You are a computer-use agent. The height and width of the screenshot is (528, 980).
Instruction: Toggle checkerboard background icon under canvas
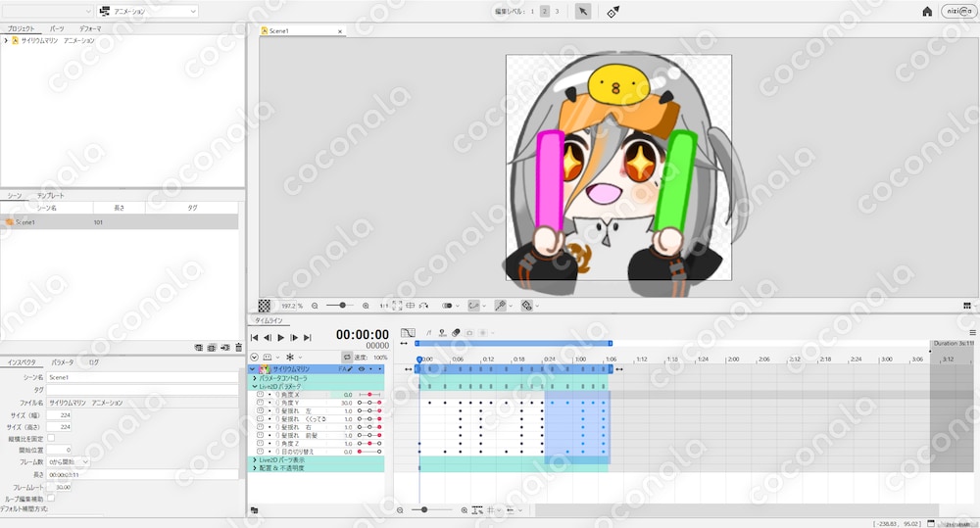click(x=265, y=306)
